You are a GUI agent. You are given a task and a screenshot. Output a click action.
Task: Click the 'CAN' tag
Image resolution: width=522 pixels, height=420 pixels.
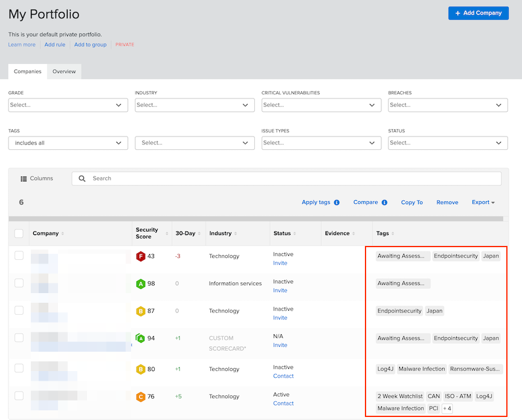coord(434,396)
